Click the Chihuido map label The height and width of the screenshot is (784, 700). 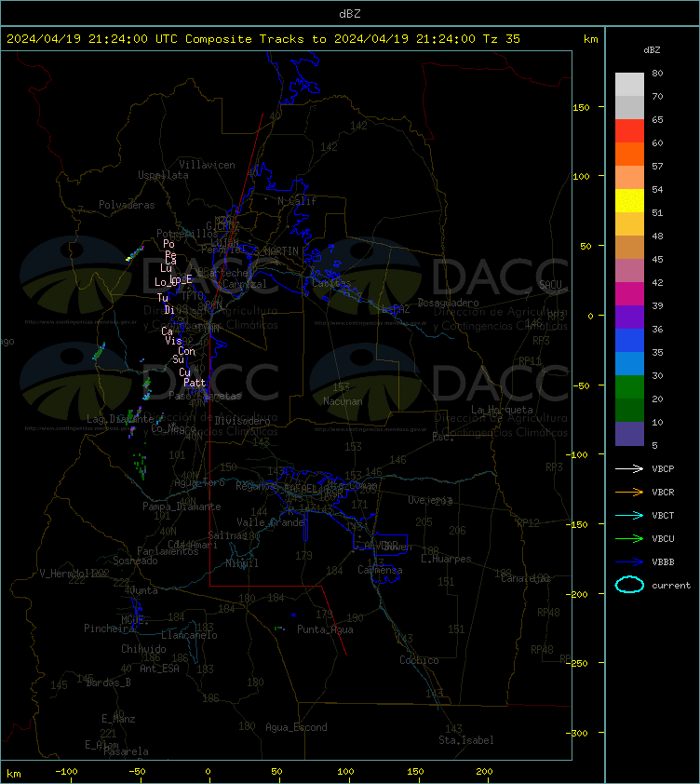pyautogui.click(x=143, y=648)
